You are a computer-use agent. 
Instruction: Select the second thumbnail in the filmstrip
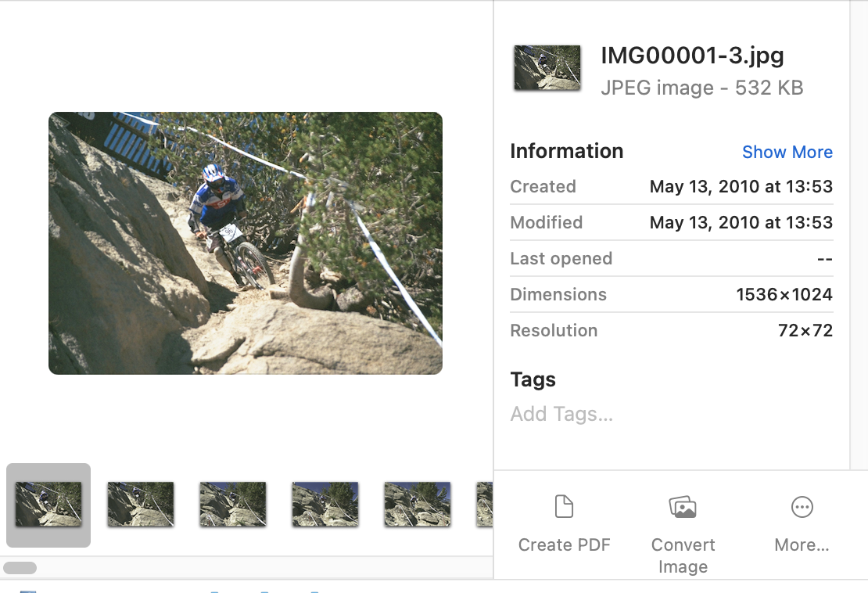click(141, 504)
